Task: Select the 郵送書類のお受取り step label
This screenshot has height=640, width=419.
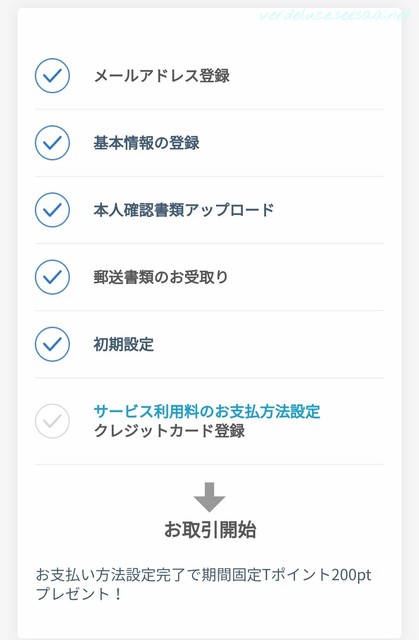Action: click(161, 277)
